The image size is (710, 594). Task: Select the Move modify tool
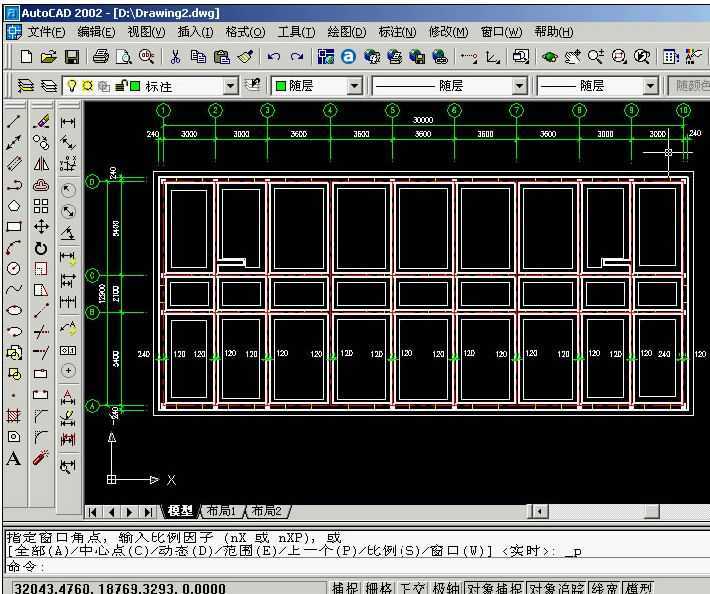click(41, 226)
